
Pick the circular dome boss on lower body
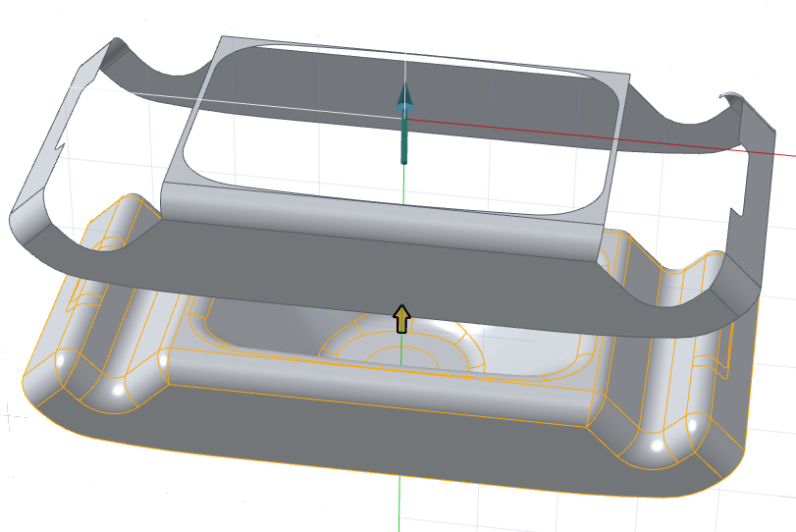coord(401,346)
